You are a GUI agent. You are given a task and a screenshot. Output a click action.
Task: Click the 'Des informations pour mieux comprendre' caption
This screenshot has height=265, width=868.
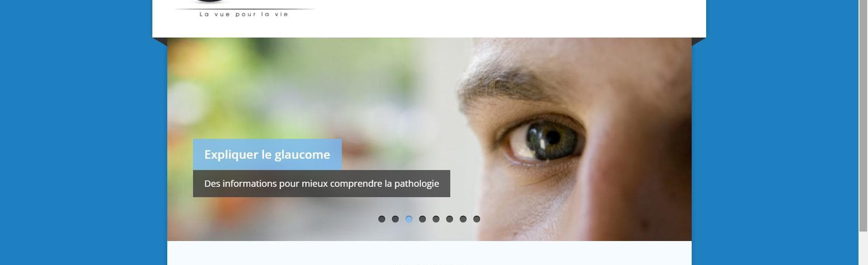321,184
